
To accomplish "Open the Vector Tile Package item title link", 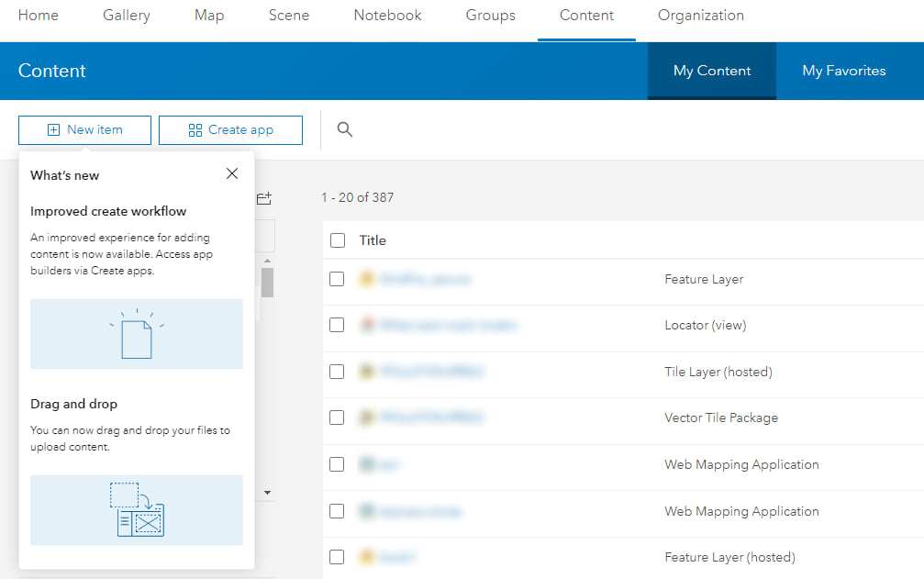I will point(432,417).
